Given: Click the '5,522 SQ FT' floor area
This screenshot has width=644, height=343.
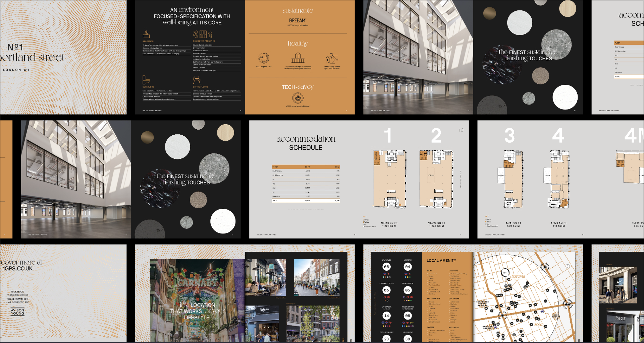Looking at the screenshot, I should [x=559, y=223].
